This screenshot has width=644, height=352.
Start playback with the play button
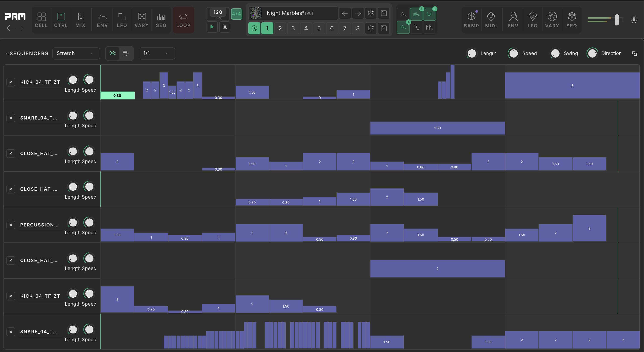click(212, 27)
